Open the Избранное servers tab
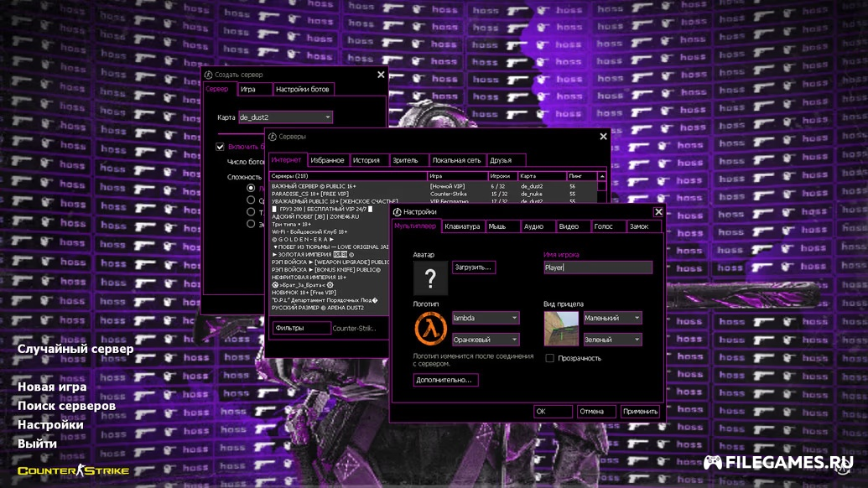This screenshot has height=488, width=868. click(327, 160)
